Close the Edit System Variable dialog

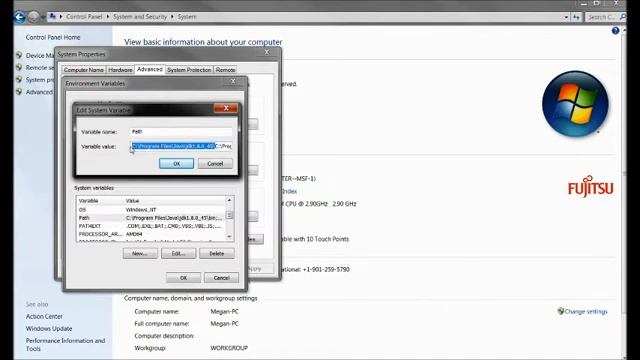coord(226,108)
